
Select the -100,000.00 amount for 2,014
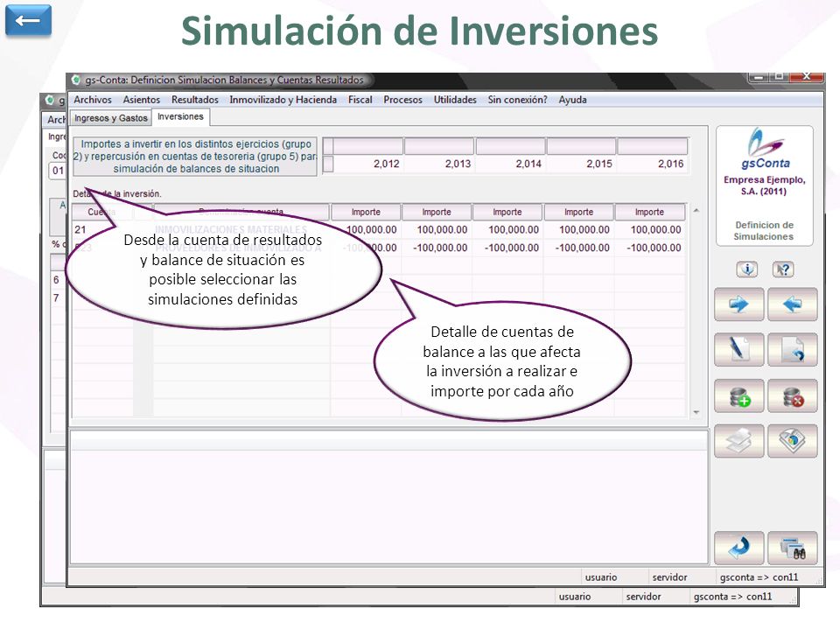pyautogui.click(x=507, y=248)
